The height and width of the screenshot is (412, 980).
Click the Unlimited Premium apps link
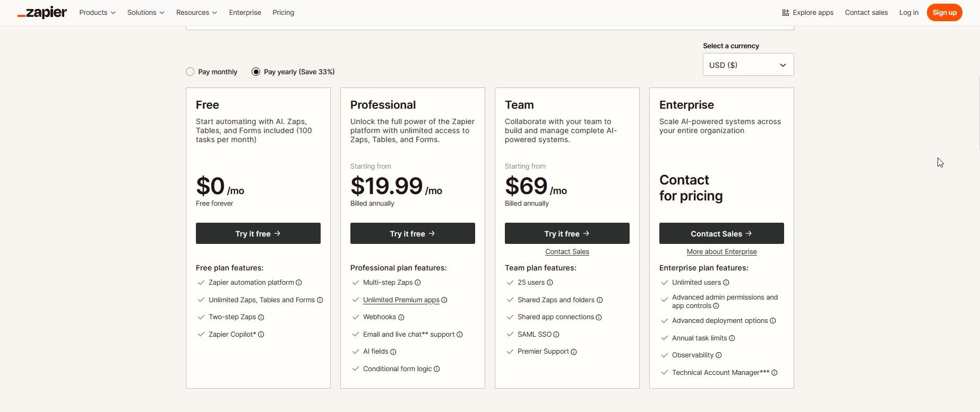pyautogui.click(x=401, y=300)
